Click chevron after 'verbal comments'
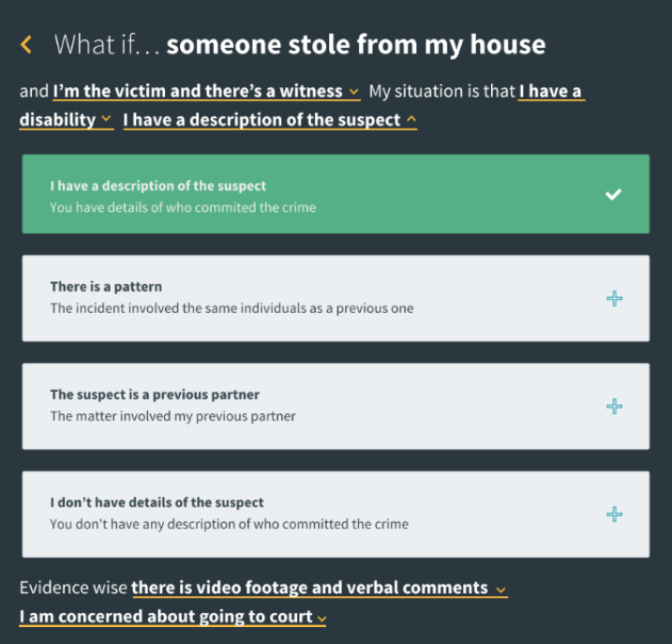Image resolution: width=672 pixels, height=644 pixels. pos(500,591)
